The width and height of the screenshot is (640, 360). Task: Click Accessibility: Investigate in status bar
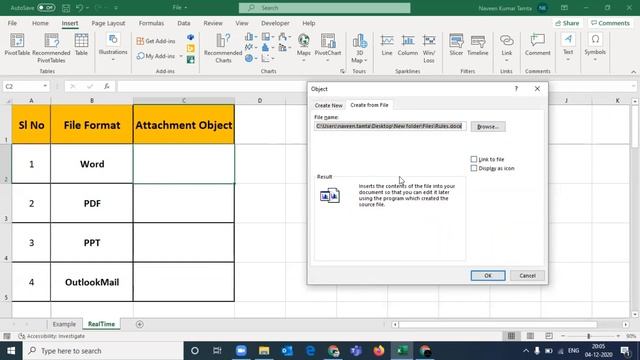coord(51,336)
